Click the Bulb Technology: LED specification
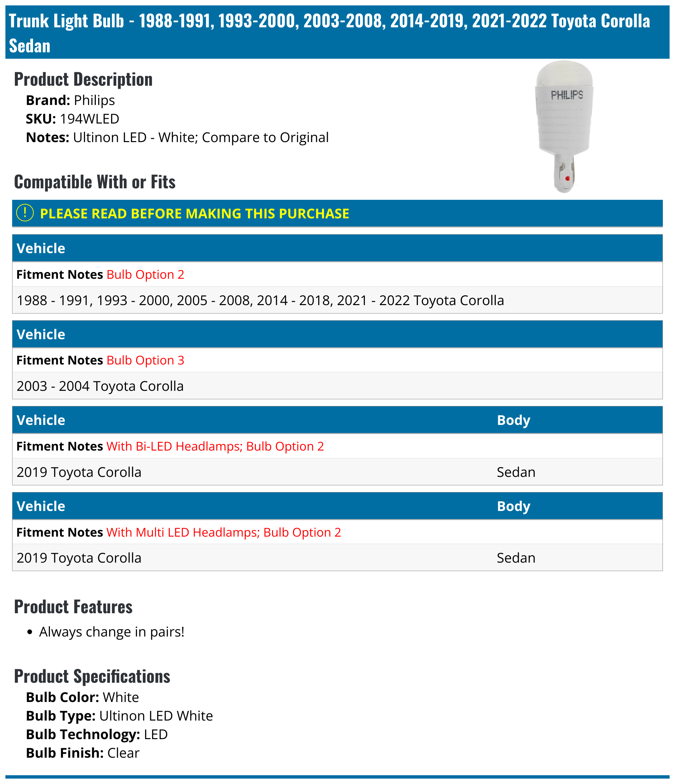This screenshot has height=784, width=675. point(97,734)
